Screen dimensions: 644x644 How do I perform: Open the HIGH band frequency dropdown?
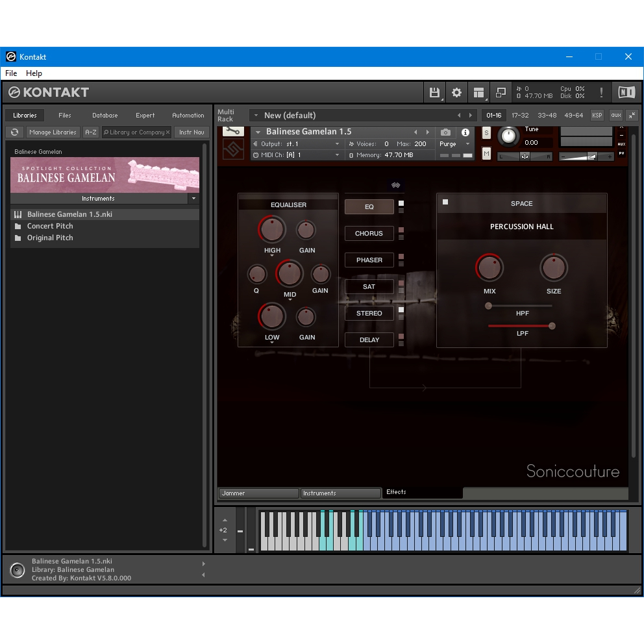[x=272, y=256]
